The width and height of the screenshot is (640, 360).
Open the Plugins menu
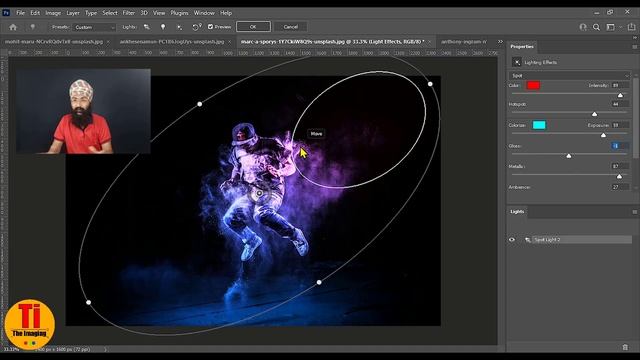pos(180,13)
